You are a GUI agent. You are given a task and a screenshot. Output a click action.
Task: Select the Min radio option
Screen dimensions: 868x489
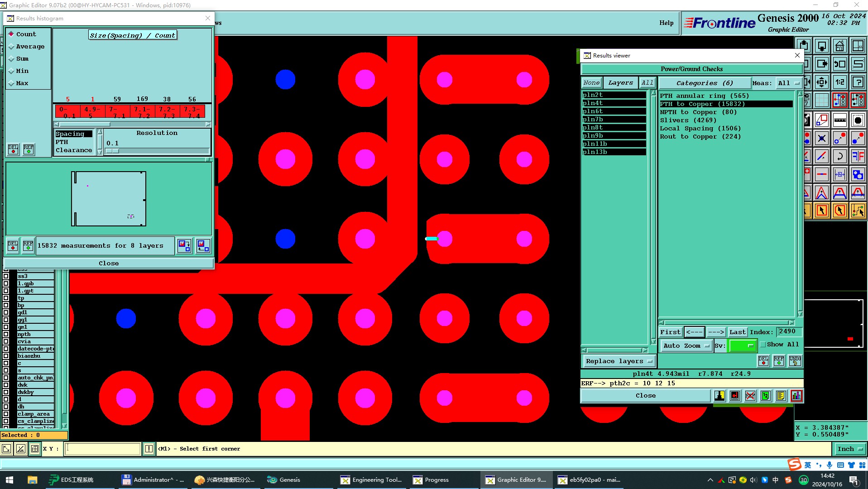coord(19,71)
